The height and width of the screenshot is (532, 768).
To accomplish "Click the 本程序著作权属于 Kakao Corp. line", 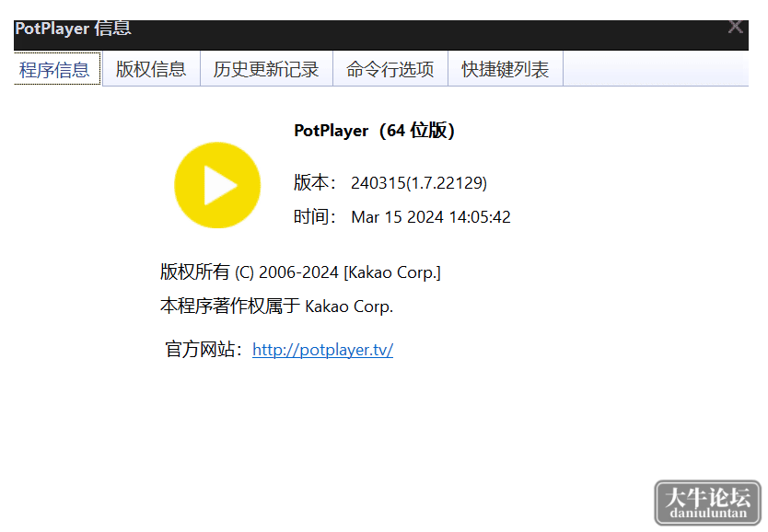I will [x=277, y=306].
